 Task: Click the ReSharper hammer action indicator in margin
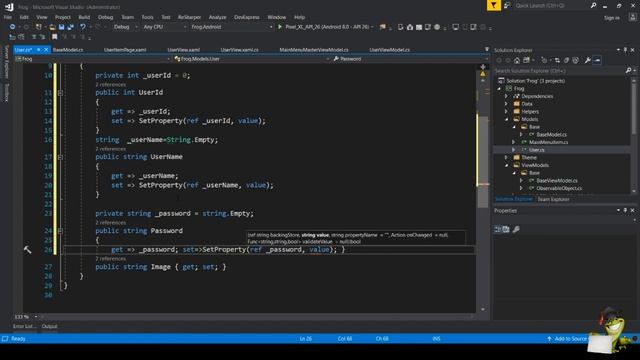point(27,249)
